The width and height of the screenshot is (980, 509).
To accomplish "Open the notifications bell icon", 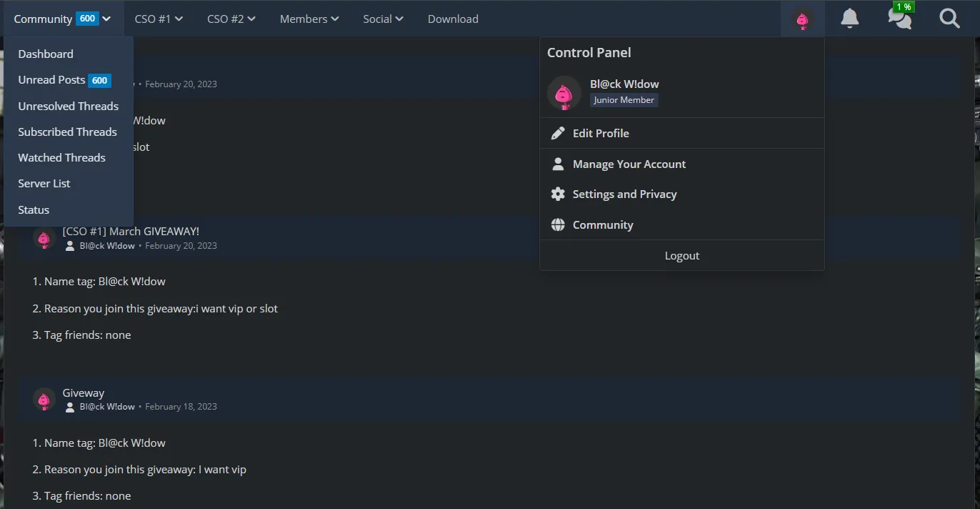I will (x=849, y=19).
